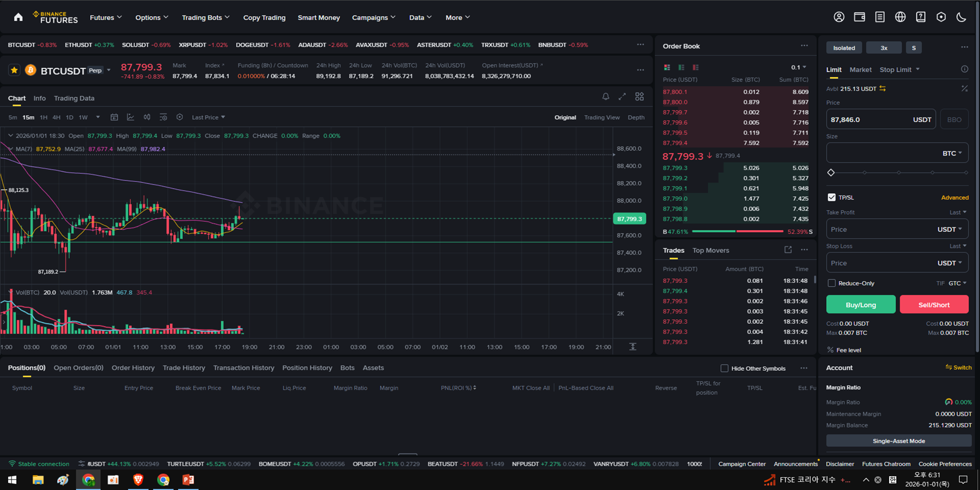This screenshot has width=980, height=490.
Task: Open the chart date range calendar icon
Action: point(115,117)
